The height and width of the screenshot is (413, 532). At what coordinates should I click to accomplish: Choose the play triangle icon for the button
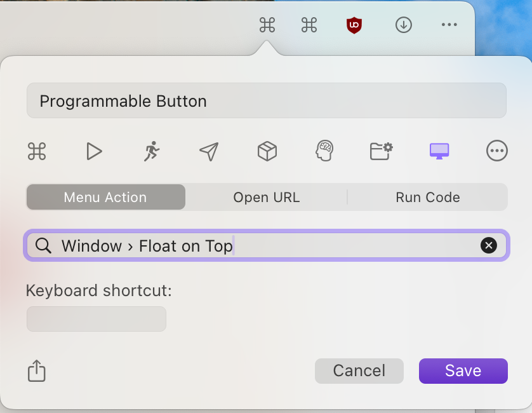click(94, 151)
